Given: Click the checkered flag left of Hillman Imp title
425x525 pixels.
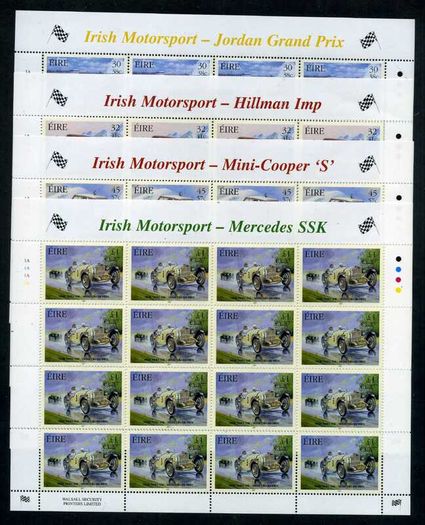Looking at the screenshot, I should pos(58,98).
